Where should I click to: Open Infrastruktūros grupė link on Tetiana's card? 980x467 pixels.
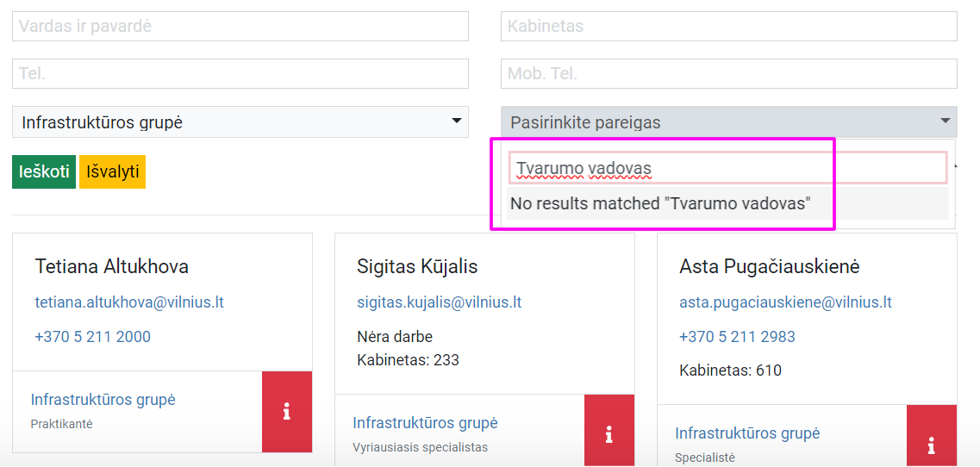103,400
